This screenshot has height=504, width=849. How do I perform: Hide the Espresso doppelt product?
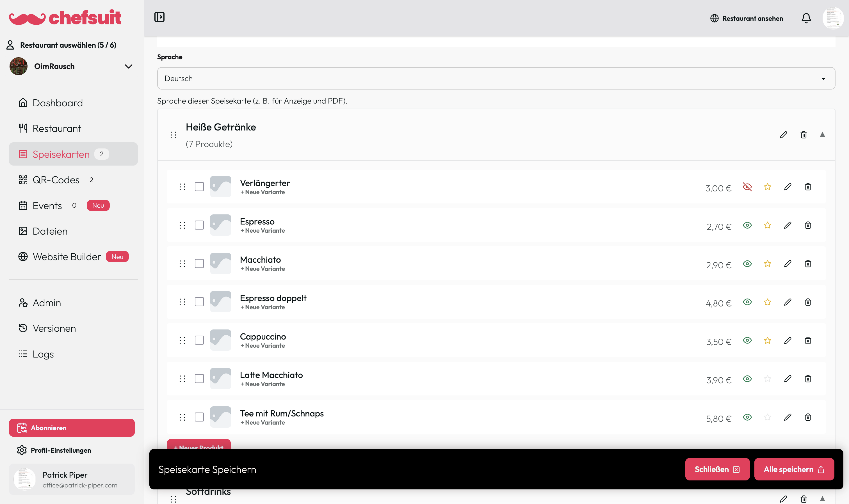pyautogui.click(x=747, y=302)
